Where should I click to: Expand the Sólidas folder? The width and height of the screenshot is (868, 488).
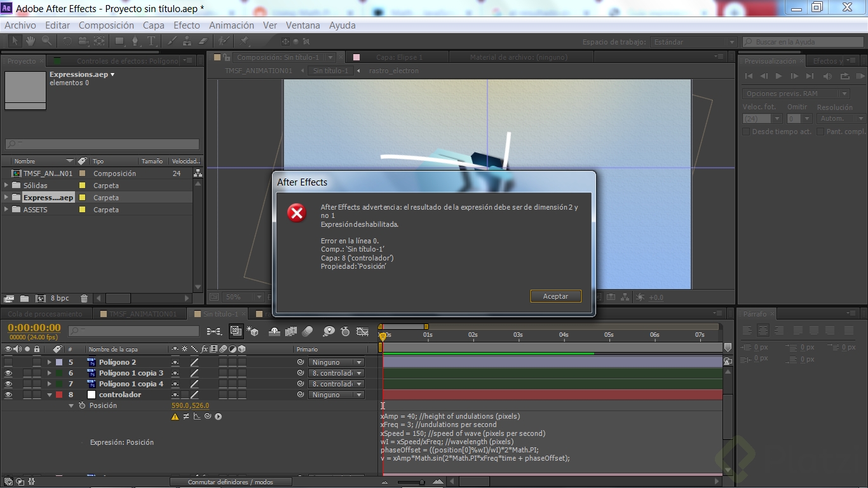[x=6, y=186]
